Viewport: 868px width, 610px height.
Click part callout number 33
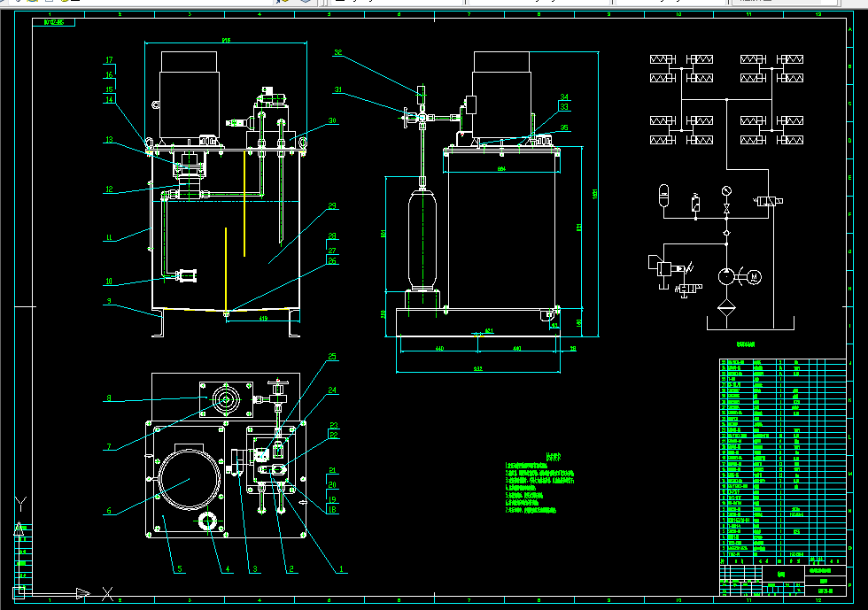[x=564, y=107]
